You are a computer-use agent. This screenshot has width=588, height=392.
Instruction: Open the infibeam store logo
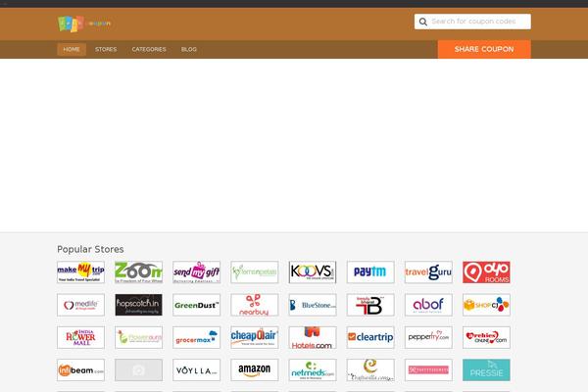pyautogui.click(x=80, y=369)
